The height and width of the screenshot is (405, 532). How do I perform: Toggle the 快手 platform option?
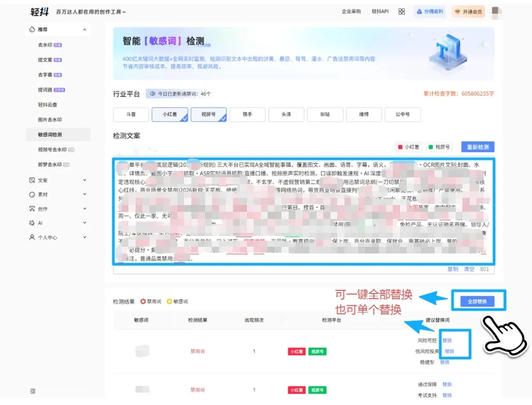[247, 114]
